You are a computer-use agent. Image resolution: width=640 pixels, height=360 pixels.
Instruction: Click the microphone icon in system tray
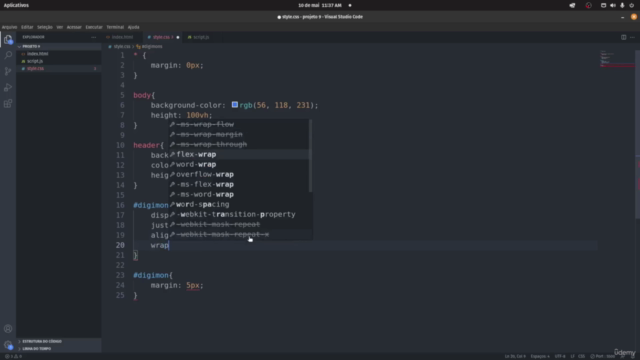coord(622,5)
